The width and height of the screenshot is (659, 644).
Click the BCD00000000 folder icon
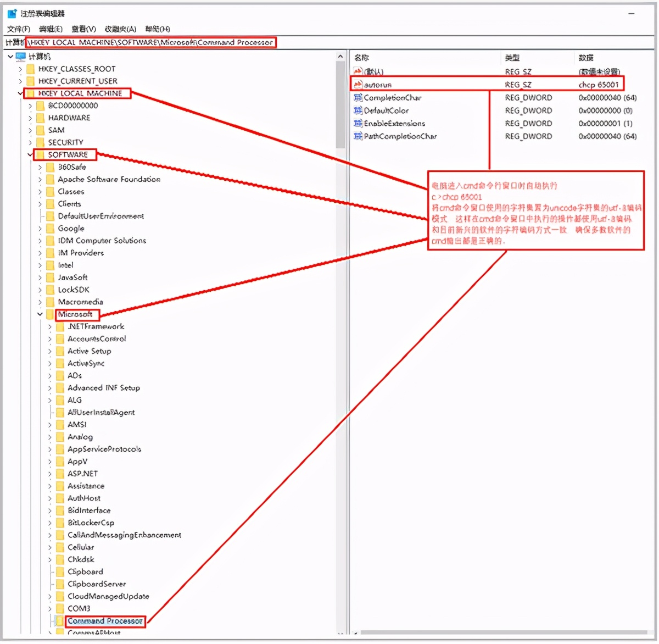coord(40,106)
